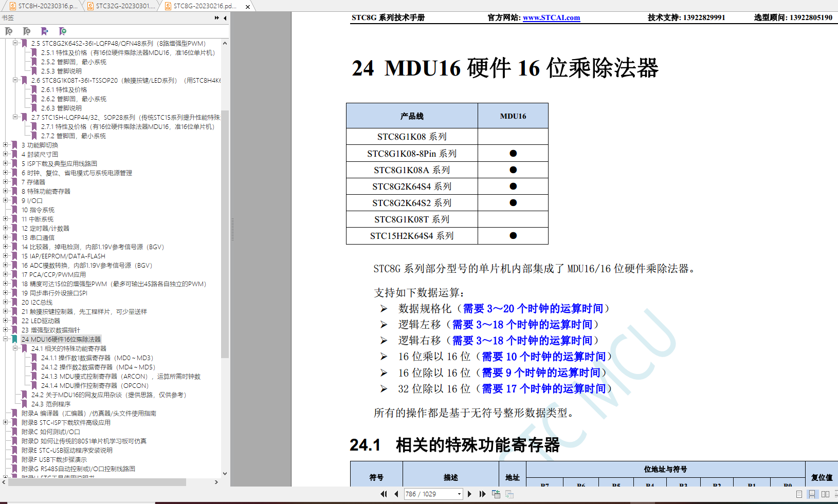Viewport: 838px width, 504px height.
Task: Open bookmark '17 PCA/CCP/PWM应用'
Action: 53,274
